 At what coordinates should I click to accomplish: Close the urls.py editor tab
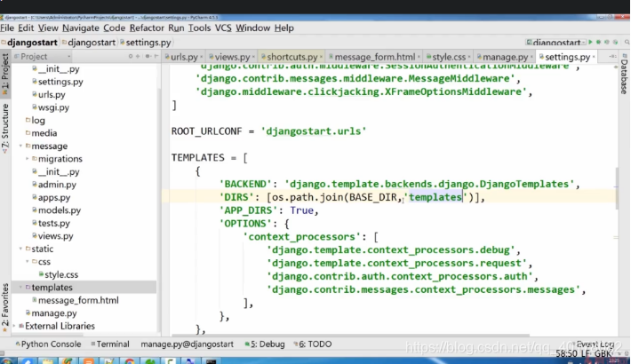[x=201, y=57]
